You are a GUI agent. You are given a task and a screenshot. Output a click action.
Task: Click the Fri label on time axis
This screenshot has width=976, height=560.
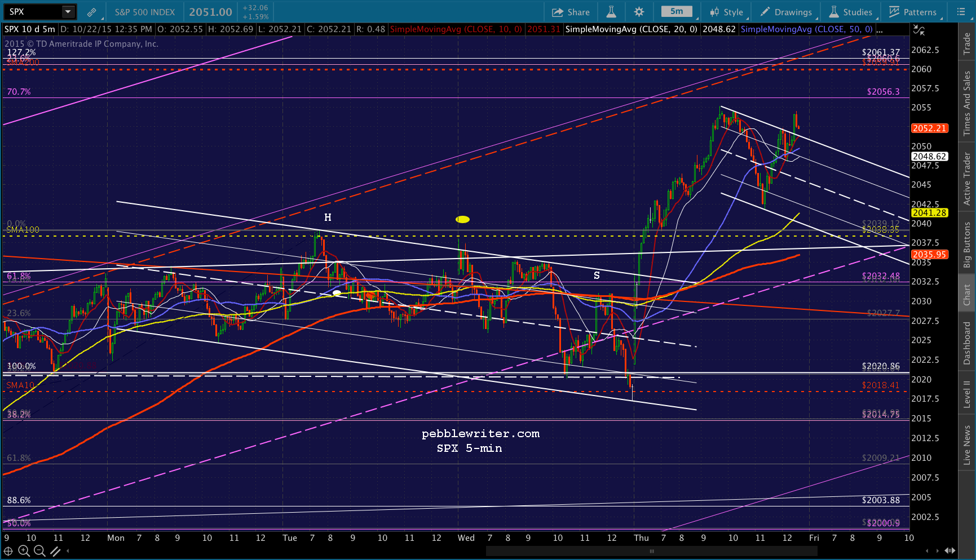[814, 538]
